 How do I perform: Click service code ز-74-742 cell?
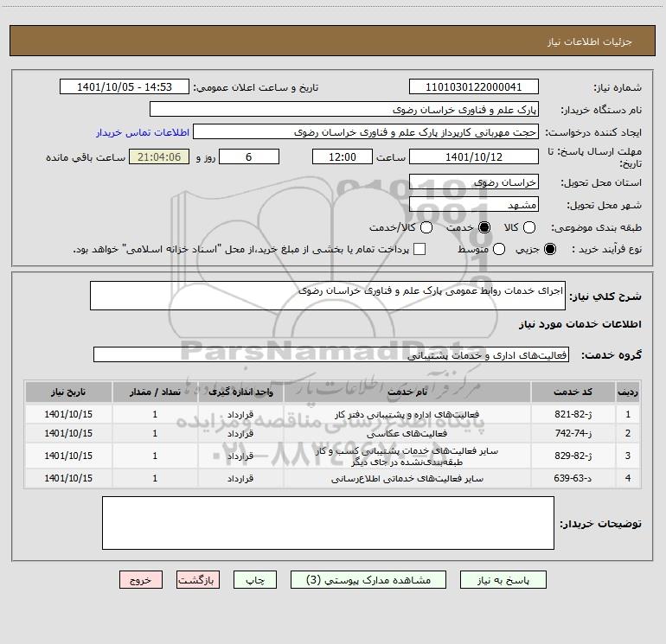point(573,433)
